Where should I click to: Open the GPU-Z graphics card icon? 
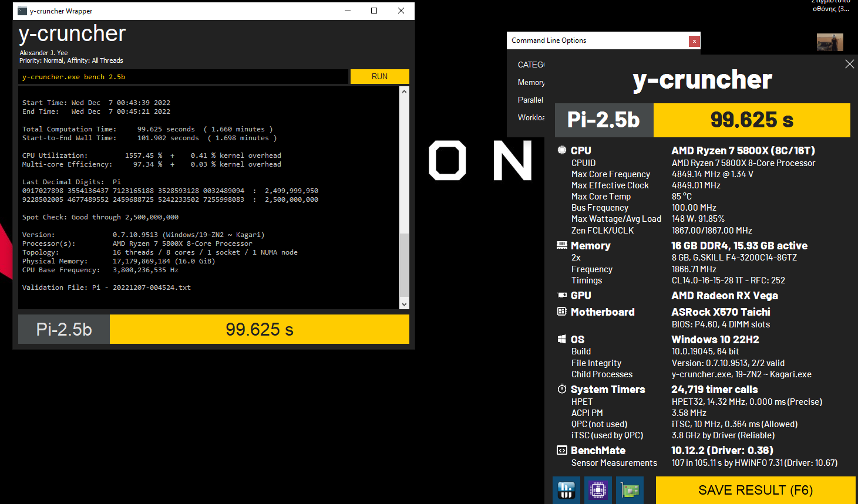pyautogui.click(x=630, y=490)
